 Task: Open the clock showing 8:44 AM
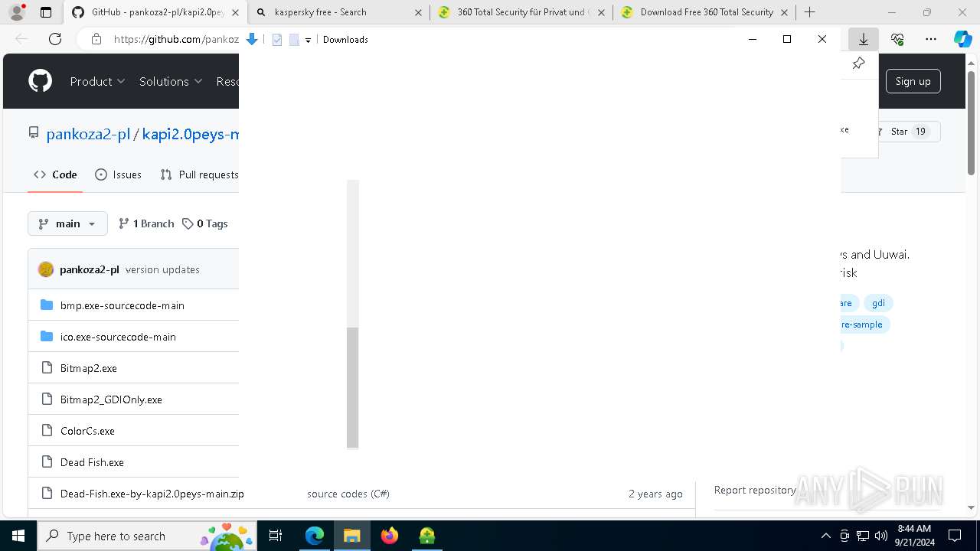tap(914, 536)
